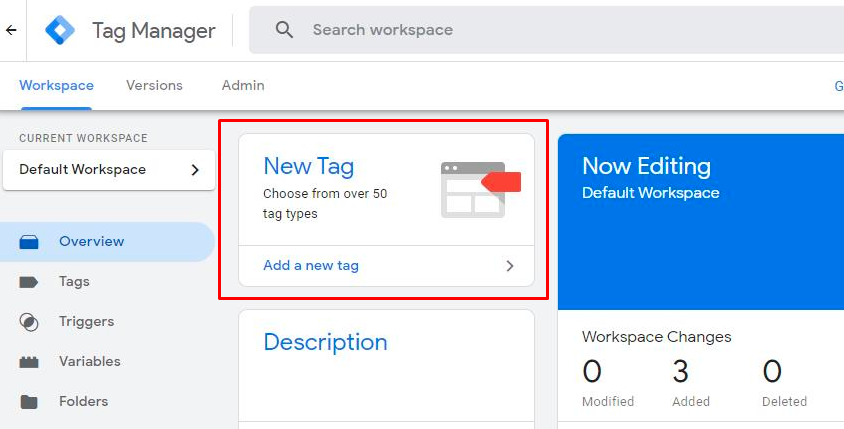Viewport: 844px width, 429px height.
Task: Select Triggers in the sidebar
Action: point(87,322)
